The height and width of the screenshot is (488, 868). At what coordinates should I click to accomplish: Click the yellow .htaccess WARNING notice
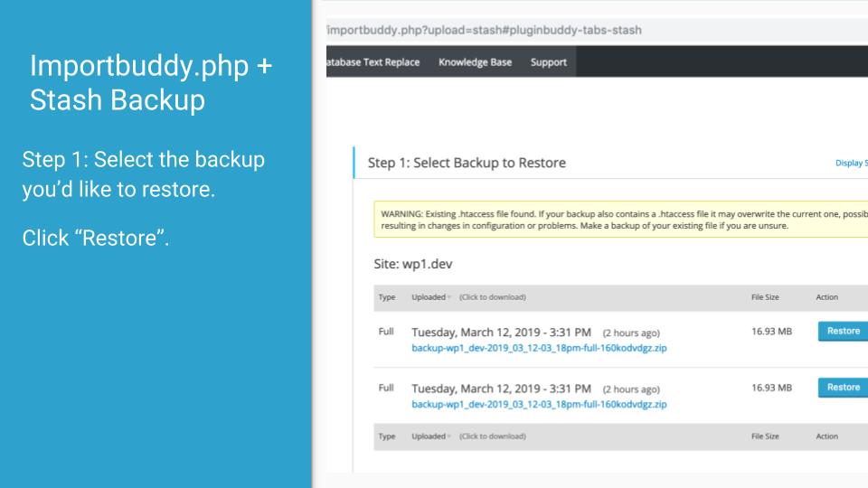(620, 220)
